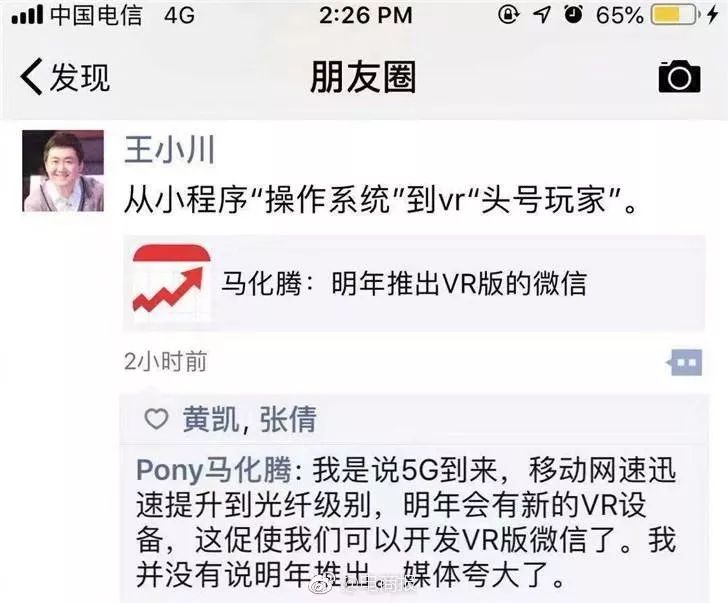Tap the 2小时前 timestamp

(165, 362)
